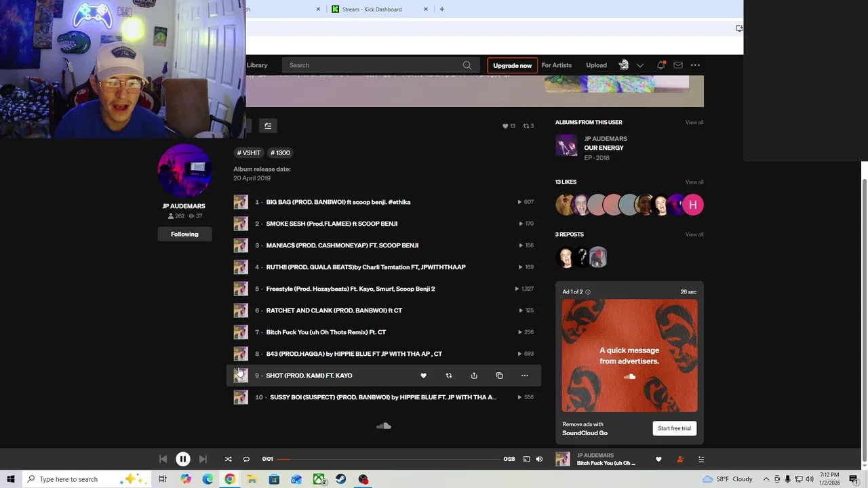
Task: Open the notifications bell
Action: [x=660, y=65]
